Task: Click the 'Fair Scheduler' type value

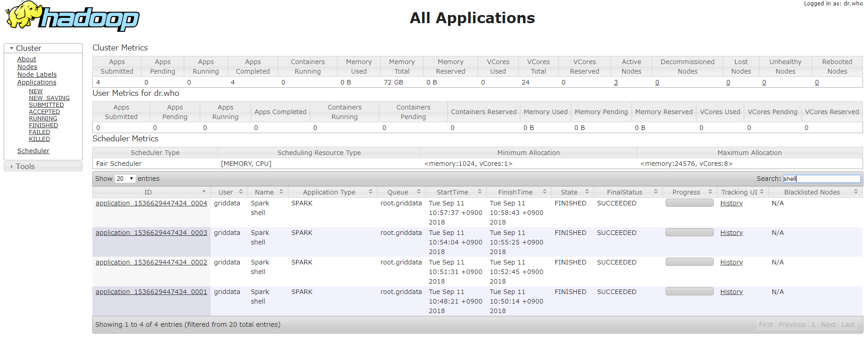Action: pyautogui.click(x=119, y=164)
